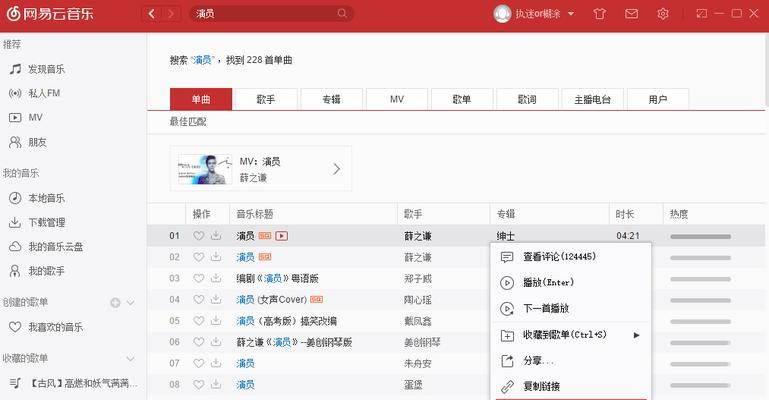Collapse 收藏的歌单 section chevron
This screenshot has height=400, width=769.
(130, 359)
